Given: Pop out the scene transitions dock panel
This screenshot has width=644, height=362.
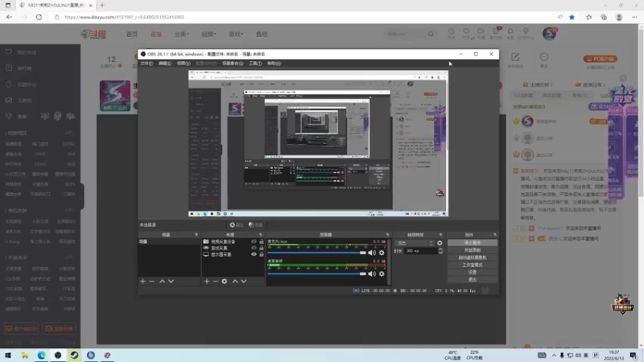Looking at the screenshot, I should (440, 235).
